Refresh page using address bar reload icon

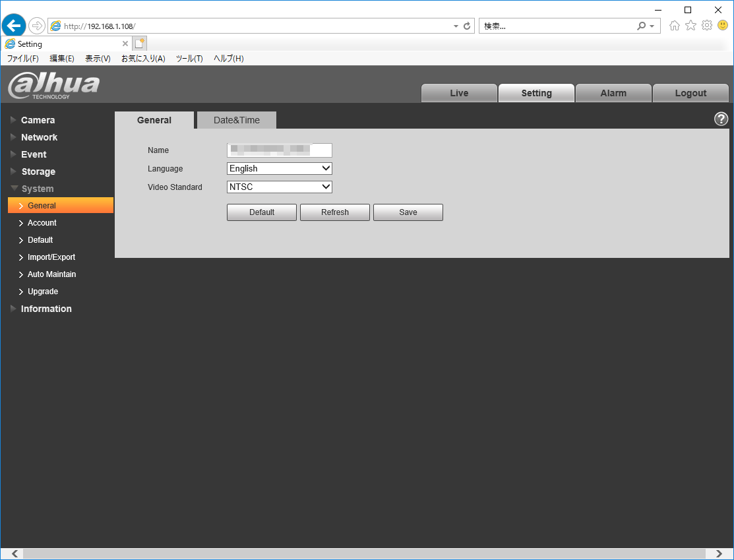click(467, 26)
